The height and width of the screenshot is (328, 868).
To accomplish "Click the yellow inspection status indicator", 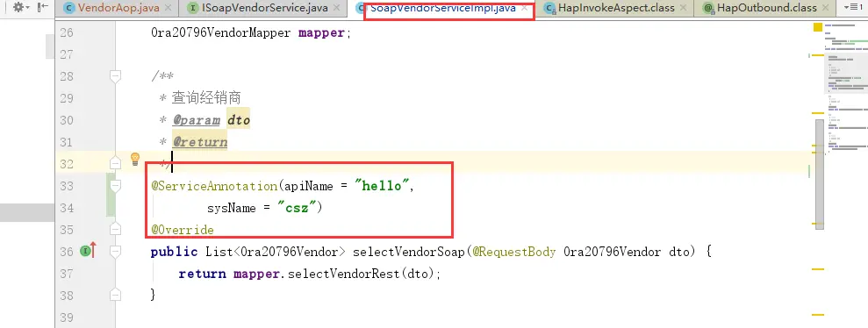I will click(x=818, y=27).
